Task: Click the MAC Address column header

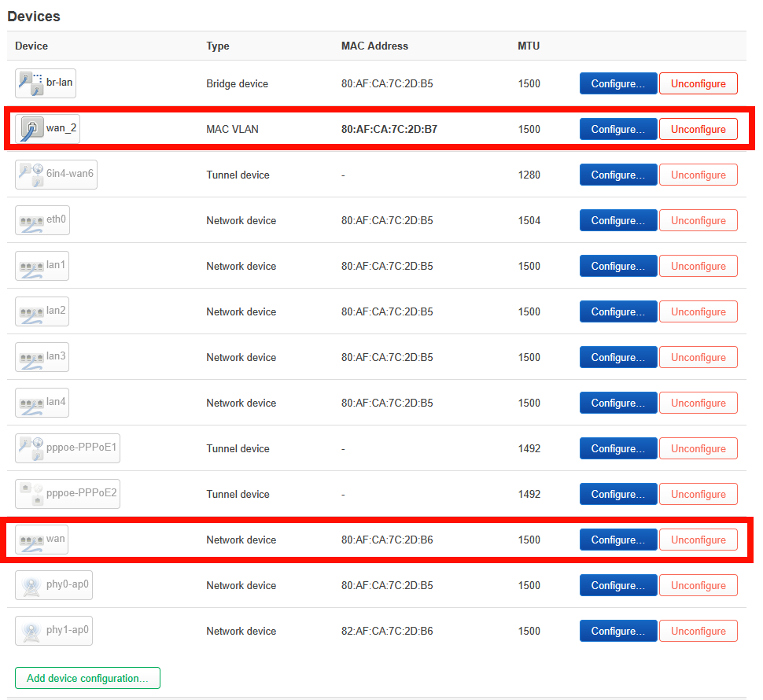Action: [374, 46]
